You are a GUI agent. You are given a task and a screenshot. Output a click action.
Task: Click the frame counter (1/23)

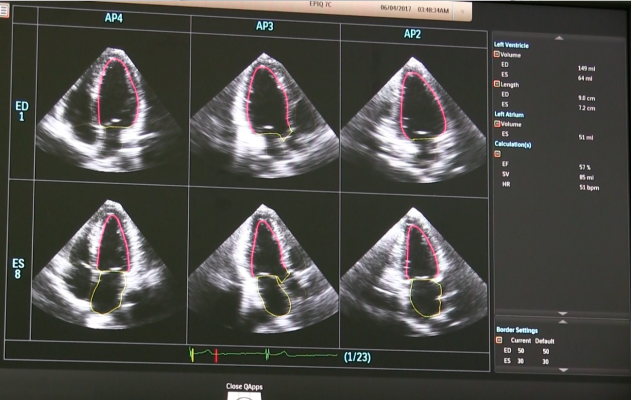click(358, 356)
